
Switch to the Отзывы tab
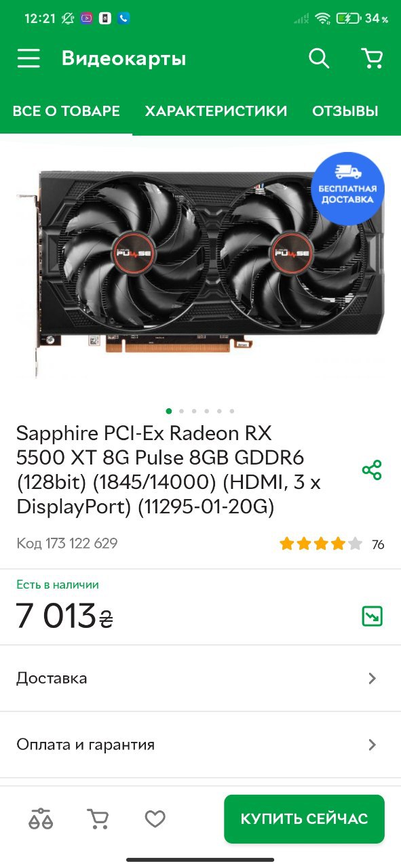pyautogui.click(x=345, y=111)
